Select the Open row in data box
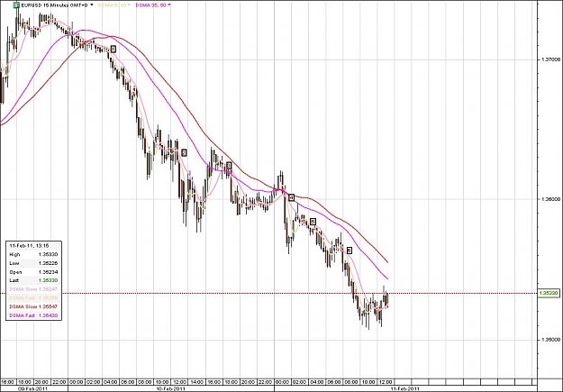Image resolution: width=563 pixels, height=392 pixels. (x=33, y=272)
